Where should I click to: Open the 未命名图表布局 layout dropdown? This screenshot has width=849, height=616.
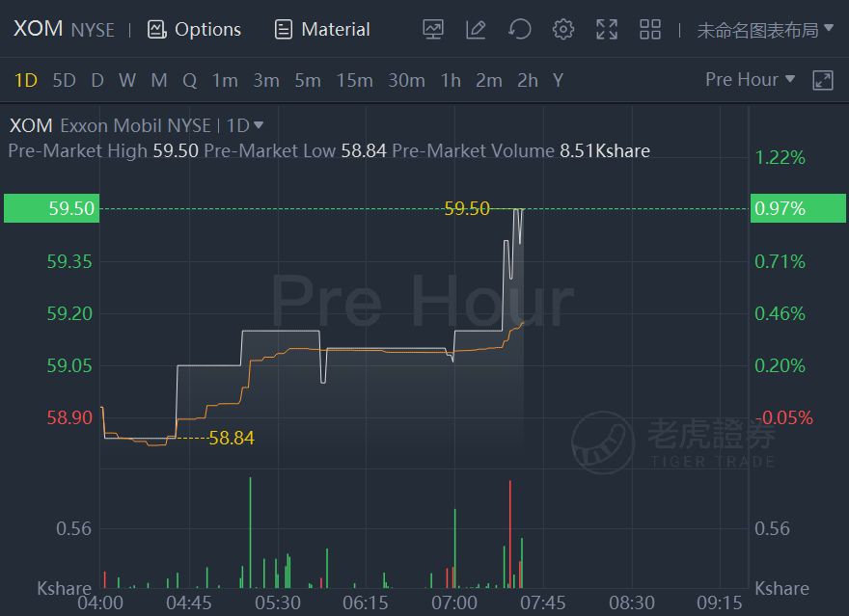click(765, 30)
